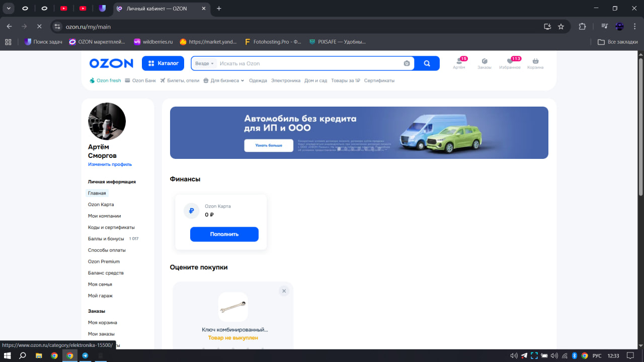Stop loading the page with X button
Image resolution: width=644 pixels, height=362 pixels.
(x=39, y=27)
